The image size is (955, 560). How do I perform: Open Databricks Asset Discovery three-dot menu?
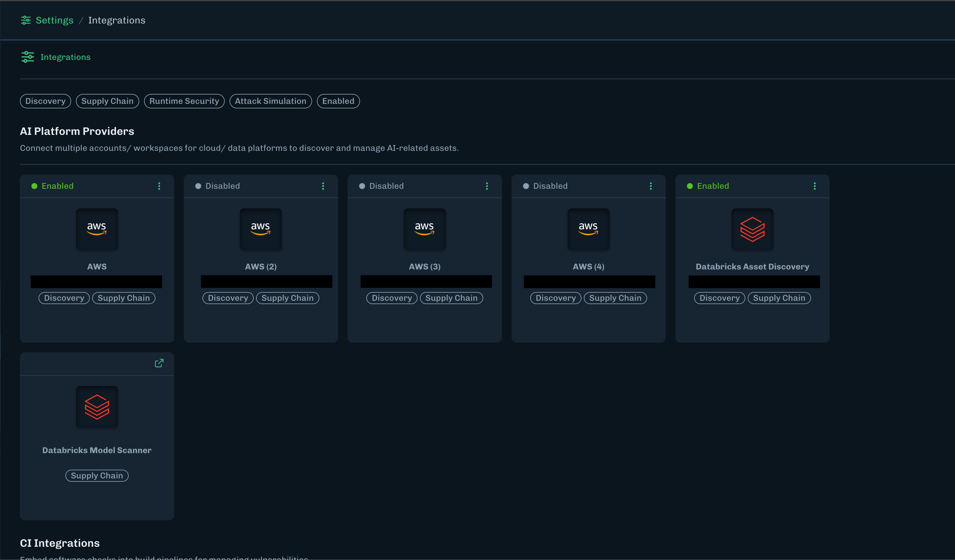click(815, 186)
